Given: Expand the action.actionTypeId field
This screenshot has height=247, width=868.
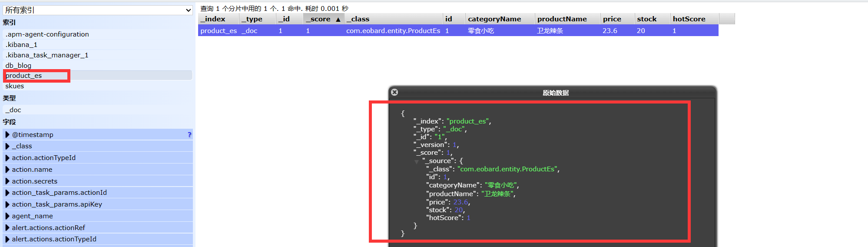Looking at the screenshot, I should point(7,158).
